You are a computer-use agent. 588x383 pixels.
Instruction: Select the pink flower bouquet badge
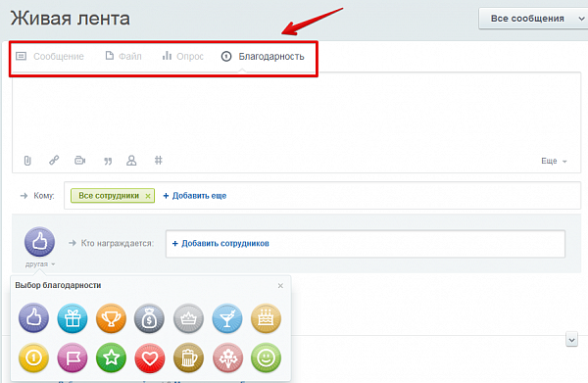click(x=227, y=358)
